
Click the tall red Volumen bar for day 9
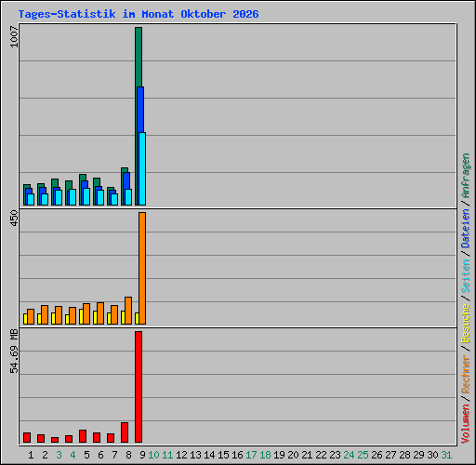(x=139, y=387)
